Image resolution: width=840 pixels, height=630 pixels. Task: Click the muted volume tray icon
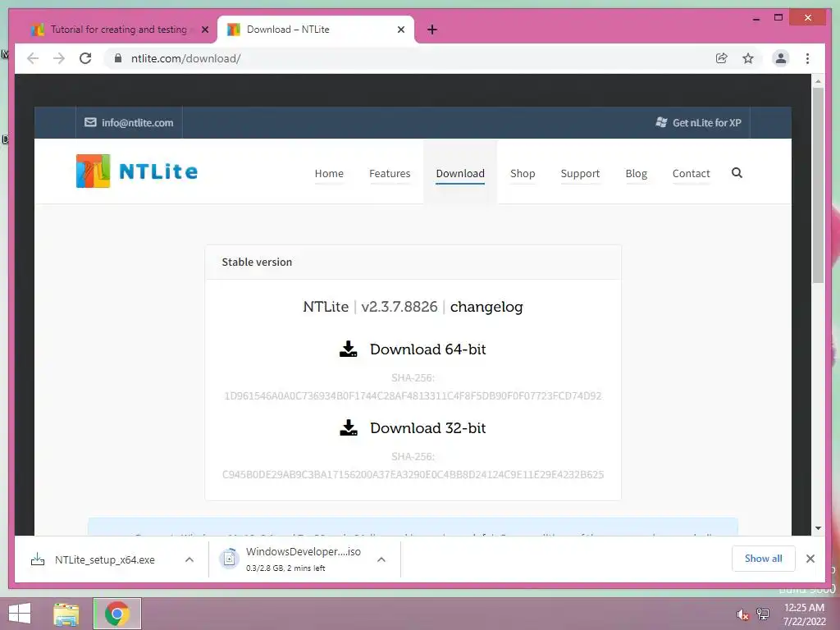tap(742, 614)
